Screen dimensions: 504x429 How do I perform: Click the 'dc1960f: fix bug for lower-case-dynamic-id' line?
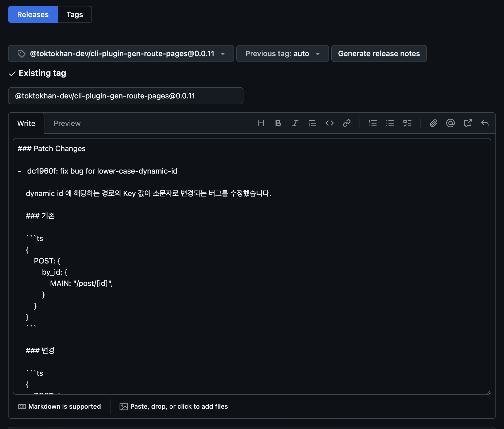coord(102,171)
